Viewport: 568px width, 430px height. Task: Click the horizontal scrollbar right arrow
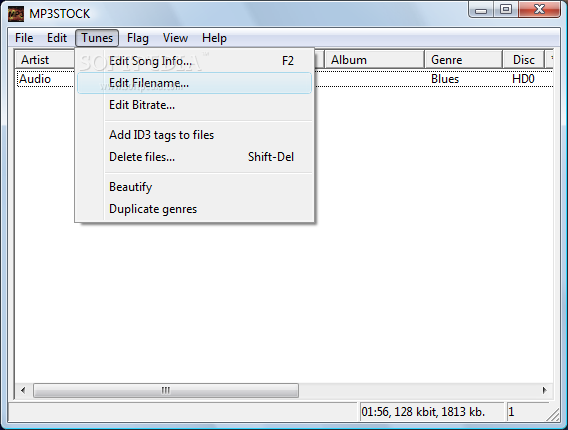pyautogui.click(x=544, y=391)
